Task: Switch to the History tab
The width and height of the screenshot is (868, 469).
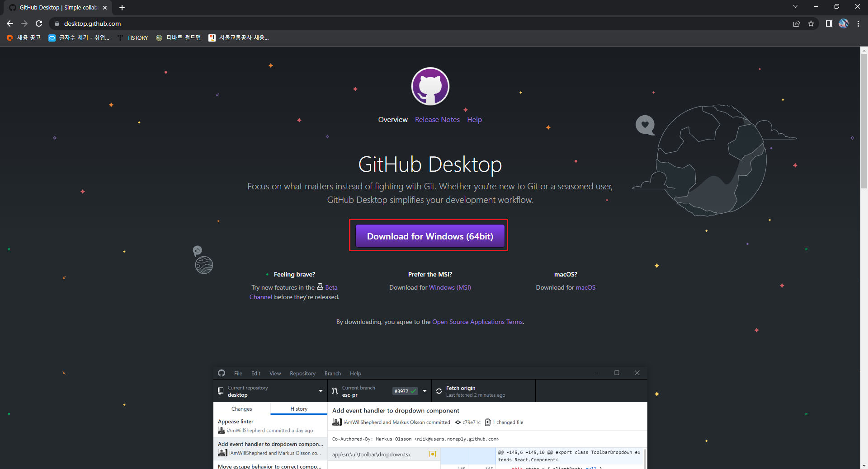Action: [x=299, y=409]
